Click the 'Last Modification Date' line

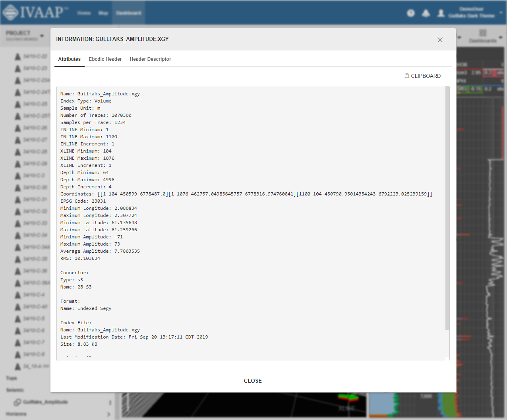click(x=134, y=337)
